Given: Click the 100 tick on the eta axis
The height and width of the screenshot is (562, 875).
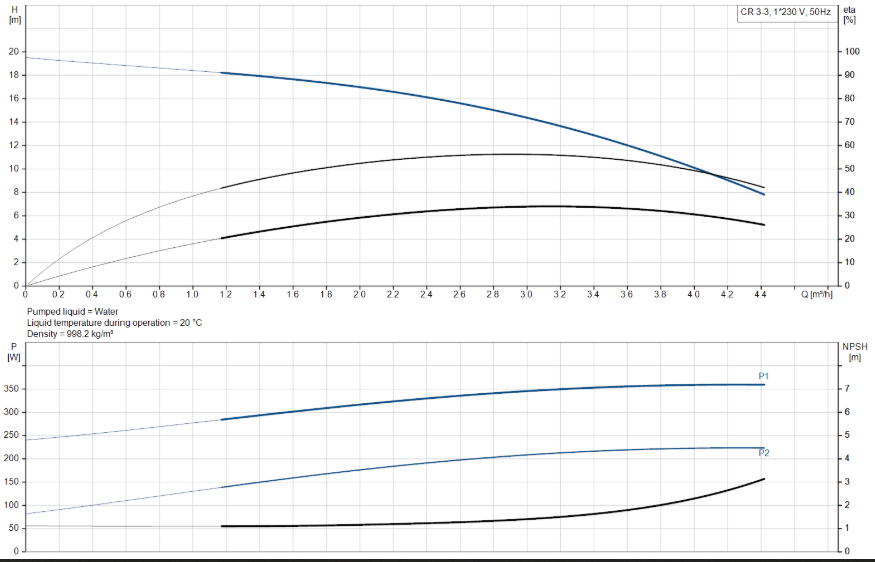Looking at the screenshot, I should pyautogui.click(x=851, y=52).
